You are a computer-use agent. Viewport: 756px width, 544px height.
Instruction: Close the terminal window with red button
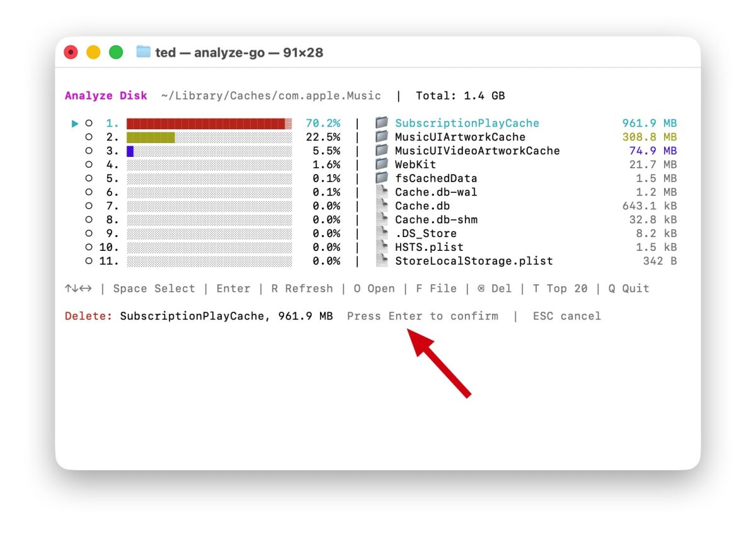point(71,52)
